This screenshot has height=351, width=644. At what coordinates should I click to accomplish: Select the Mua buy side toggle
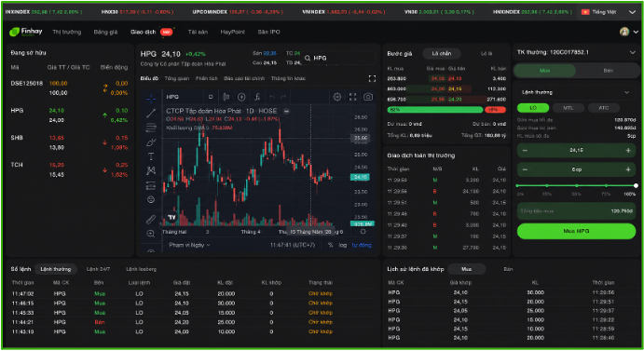point(544,71)
